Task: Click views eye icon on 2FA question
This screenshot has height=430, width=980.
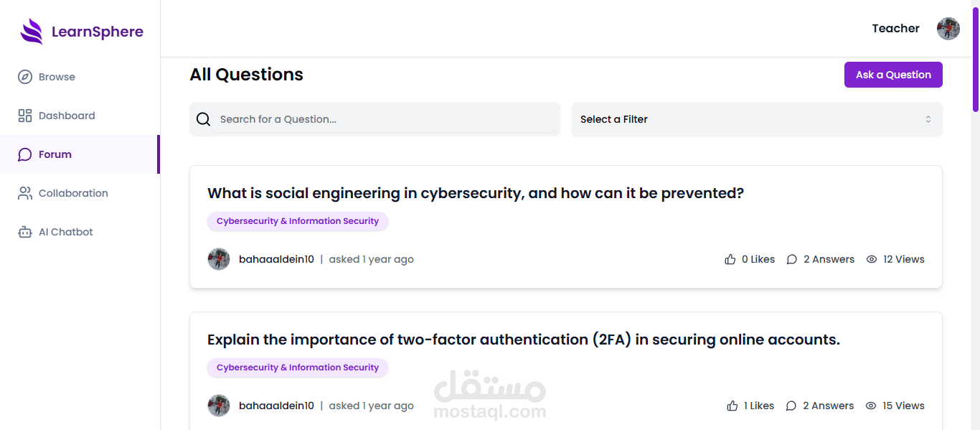Action: coord(871,406)
